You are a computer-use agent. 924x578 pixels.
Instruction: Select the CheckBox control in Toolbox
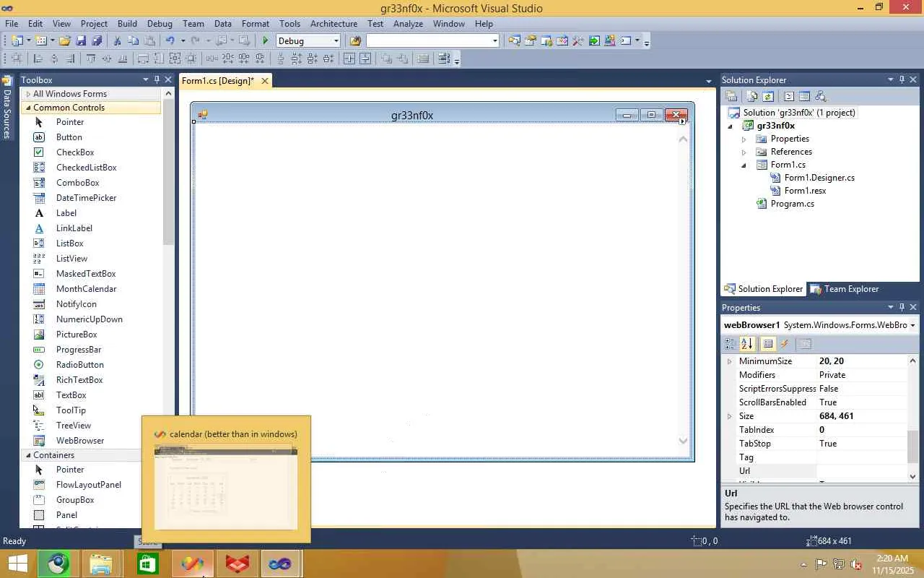pyautogui.click(x=75, y=152)
